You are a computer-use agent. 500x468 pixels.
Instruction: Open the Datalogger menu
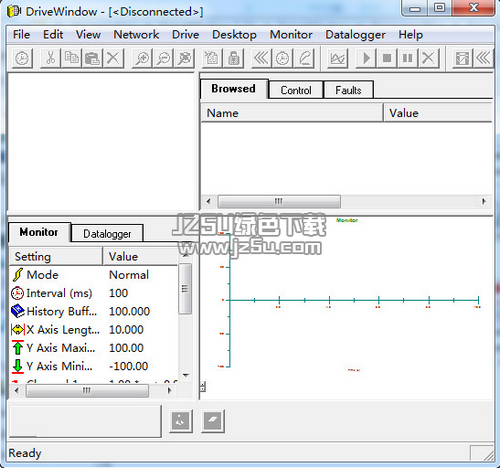point(355,34)
